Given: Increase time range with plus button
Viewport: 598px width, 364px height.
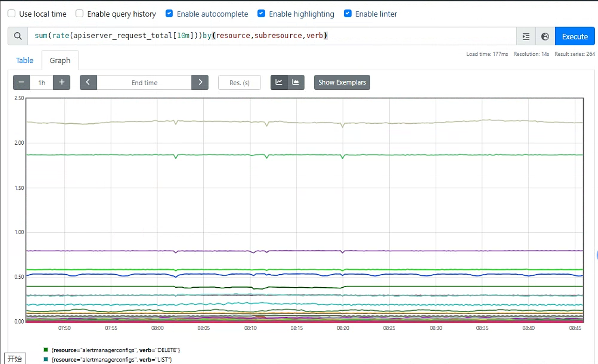Looking at the screenshot, I should click(62, 82).
